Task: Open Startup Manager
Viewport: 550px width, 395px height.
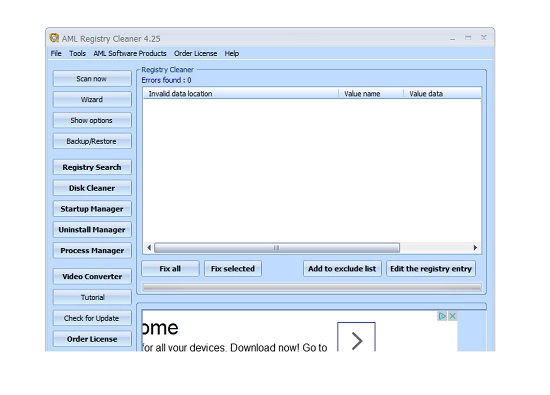Action: pyautogui.click(x=92, y=209)
